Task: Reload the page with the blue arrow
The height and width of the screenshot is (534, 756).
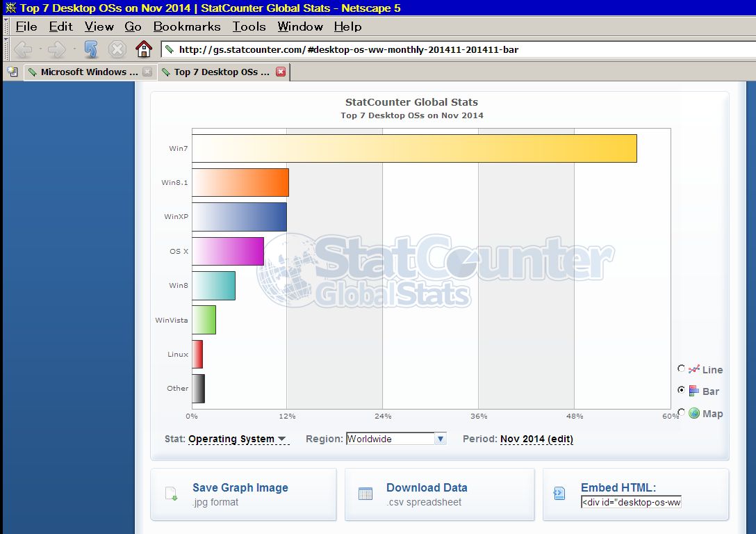Action: coord(90,49)
